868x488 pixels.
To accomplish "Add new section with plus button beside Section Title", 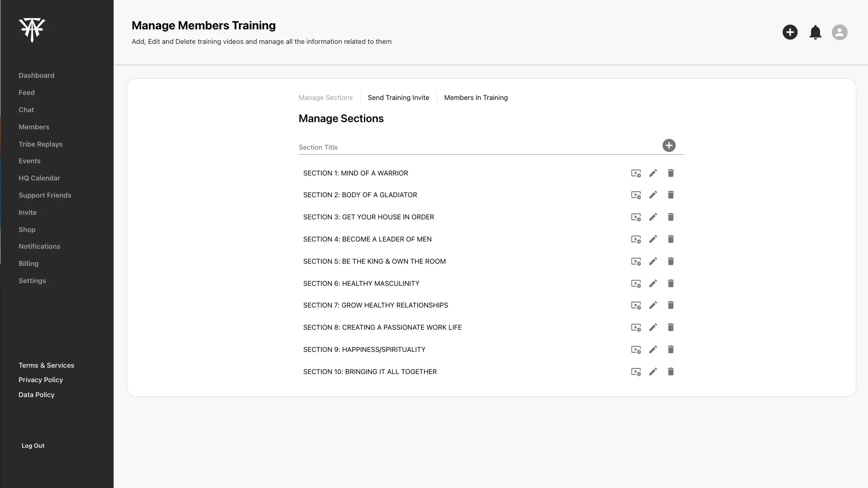I will pos(669,146).
